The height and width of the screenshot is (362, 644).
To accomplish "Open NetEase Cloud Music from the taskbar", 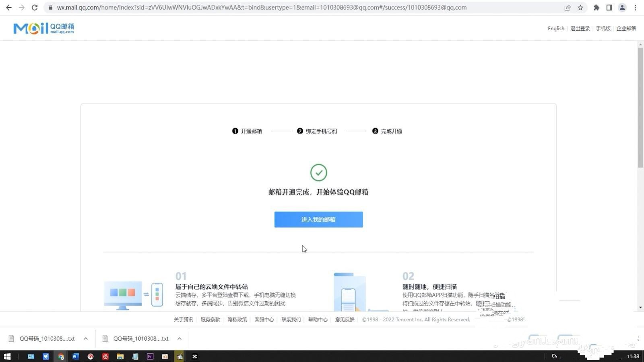I will [x=105, y=356].
